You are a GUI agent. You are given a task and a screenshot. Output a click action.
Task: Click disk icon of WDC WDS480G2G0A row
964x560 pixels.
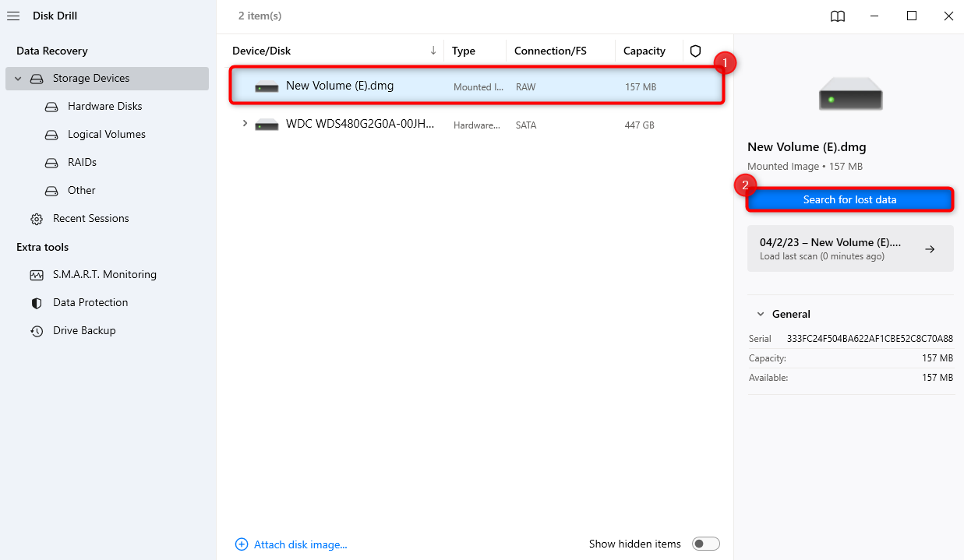coord(267,125)
